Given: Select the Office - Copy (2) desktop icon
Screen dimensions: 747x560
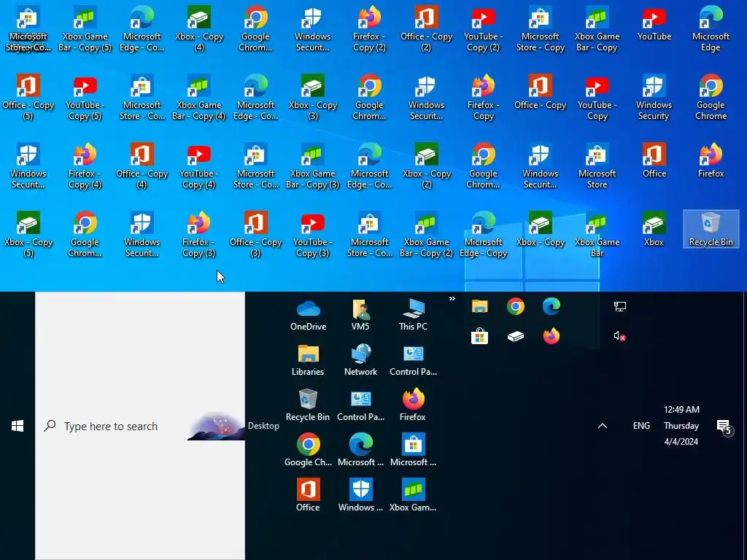Looking at the screenshot, I should [426, 29].
